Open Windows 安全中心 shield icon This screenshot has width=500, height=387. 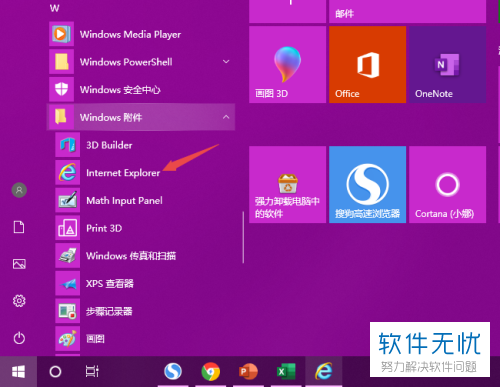pyautogui.click(x=61, y=89)
